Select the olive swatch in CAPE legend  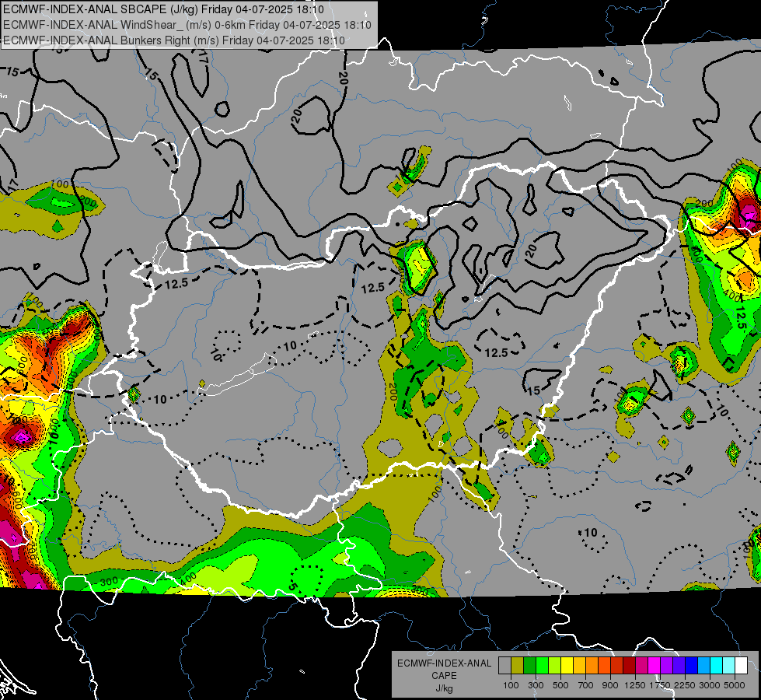point(517,666)
